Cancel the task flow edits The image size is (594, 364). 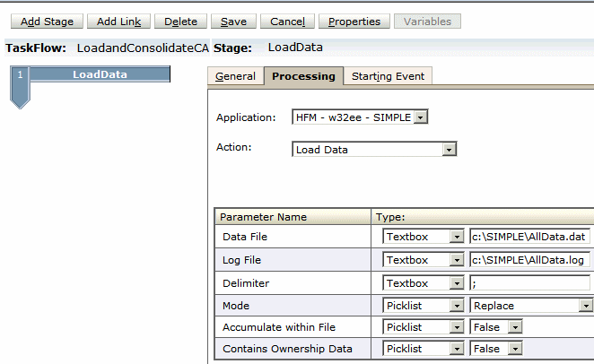click(287, 21)
